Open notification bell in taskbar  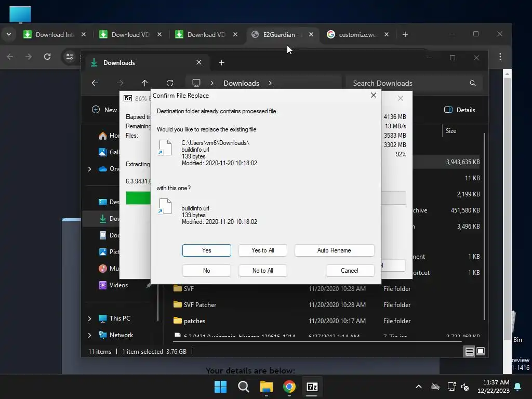[518, 387]
